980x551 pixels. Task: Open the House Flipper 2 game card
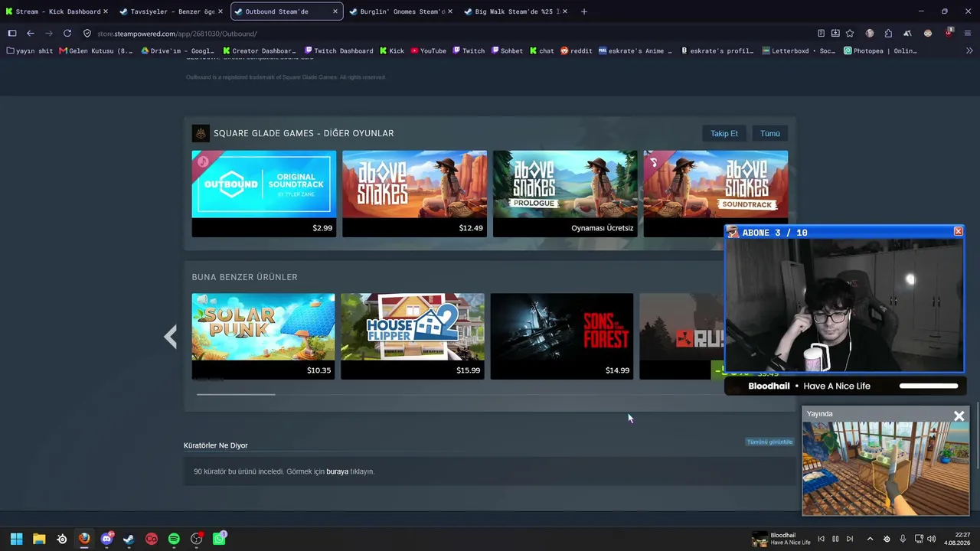413,336
